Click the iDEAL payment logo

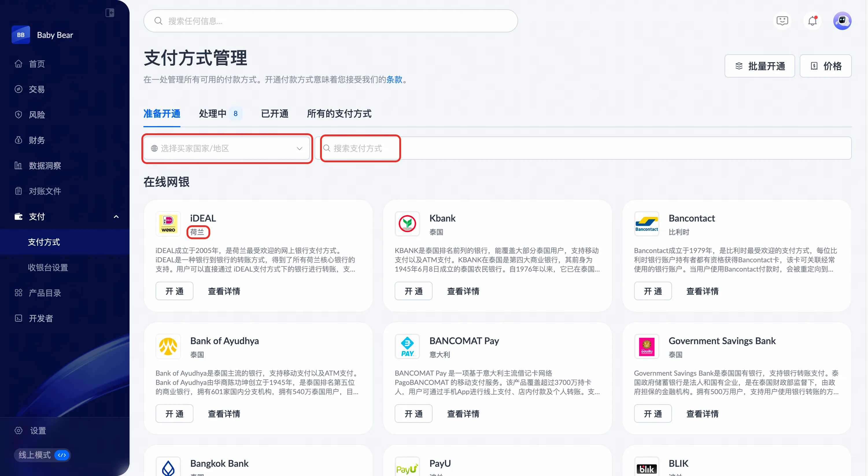(168, 224)
